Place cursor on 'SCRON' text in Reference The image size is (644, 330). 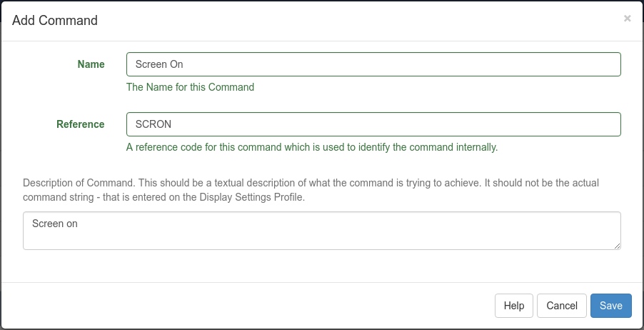click(x=153, y=124)
